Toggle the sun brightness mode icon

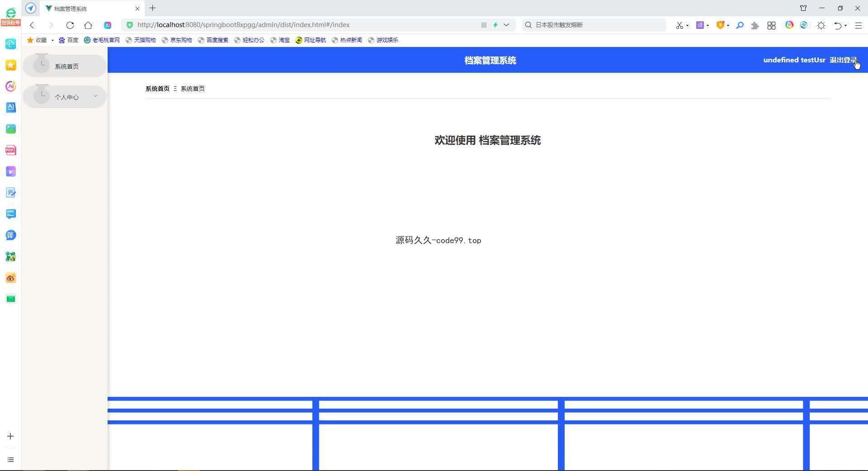point(821,25)
